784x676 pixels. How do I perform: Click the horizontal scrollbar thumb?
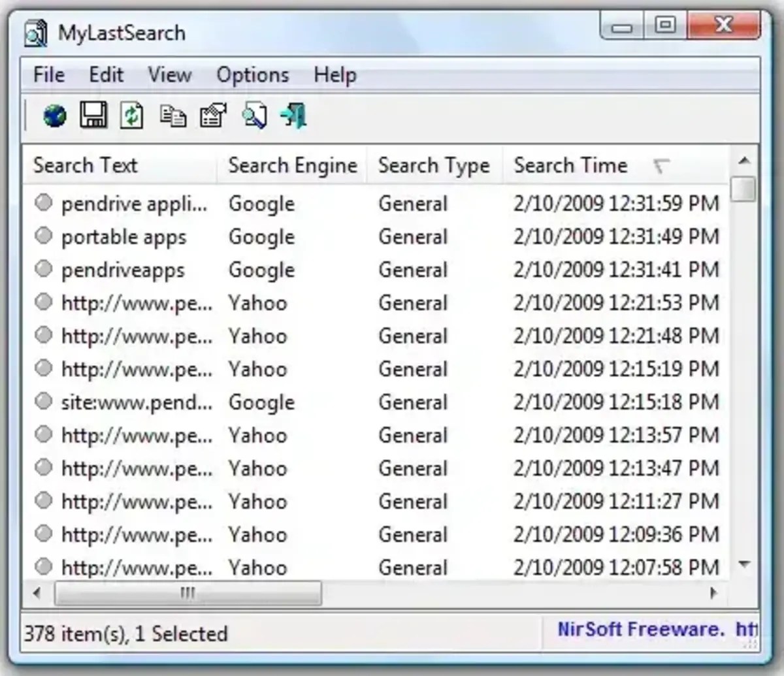[x=188, y=593]
